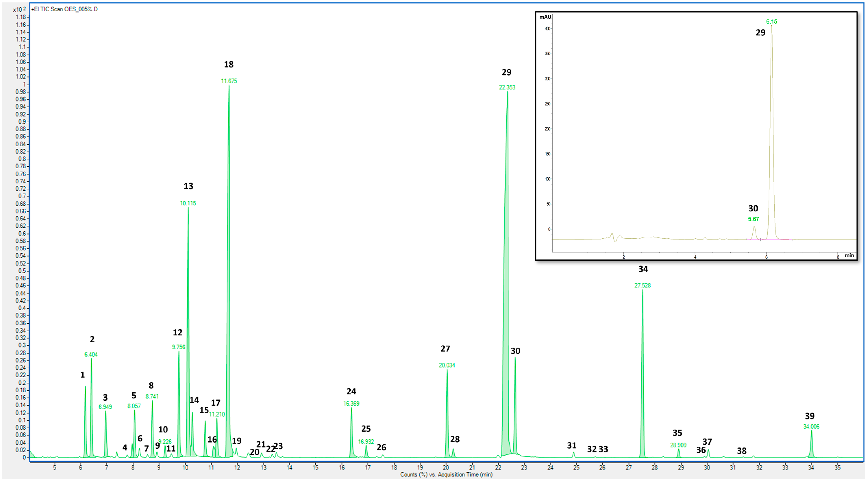This screenshot has width=868, height=481.
Task: Select the 6.949 peak label
Action: (x=105, y=407)
